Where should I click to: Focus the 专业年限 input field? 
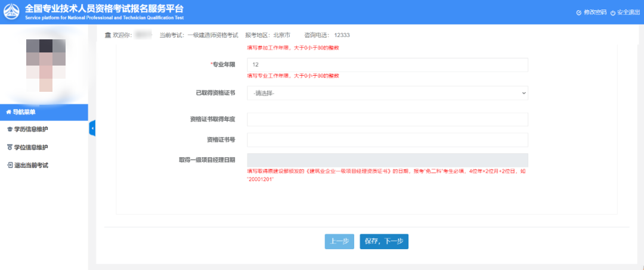click(387, 64)
